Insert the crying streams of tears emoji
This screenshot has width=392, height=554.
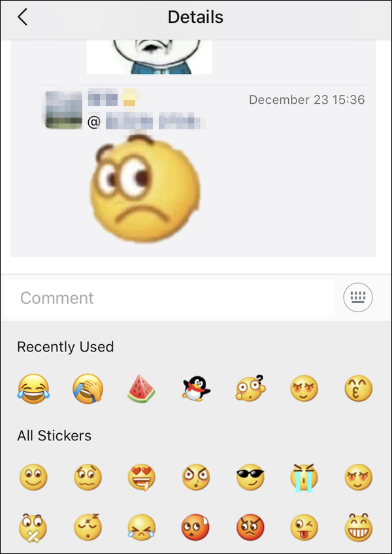(x=304, y=478)
